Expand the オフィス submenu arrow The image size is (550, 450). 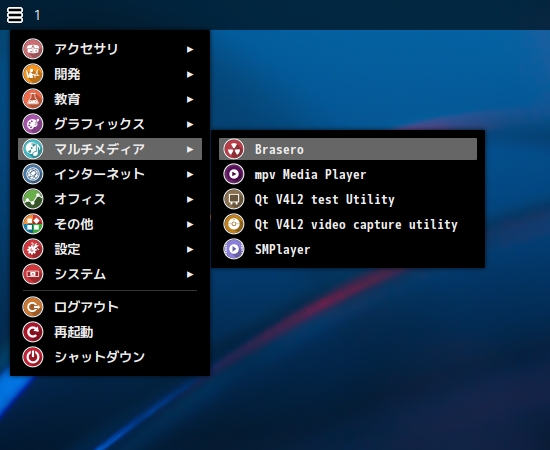pos(190,199)
